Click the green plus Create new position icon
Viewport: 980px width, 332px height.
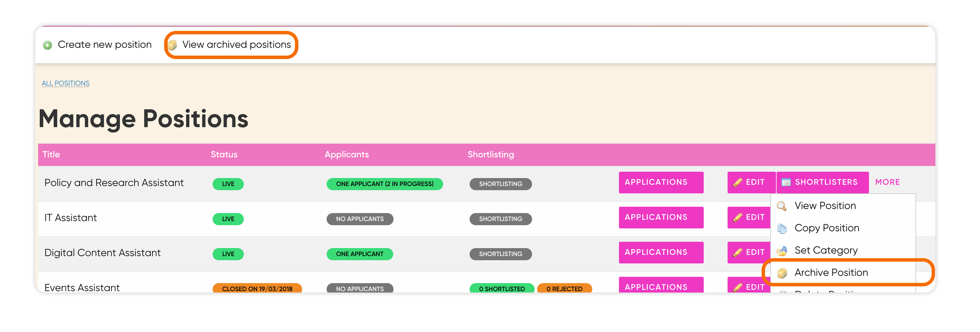[x=47, y=45]
